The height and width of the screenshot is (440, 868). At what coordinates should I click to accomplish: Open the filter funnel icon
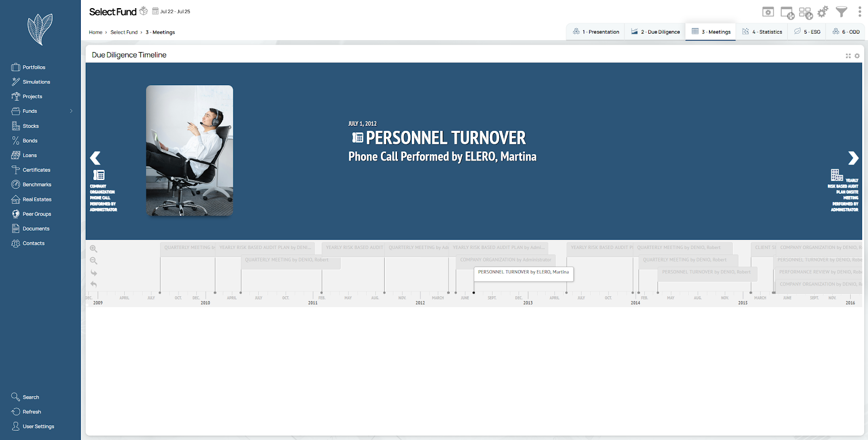[x=841, y=12]
